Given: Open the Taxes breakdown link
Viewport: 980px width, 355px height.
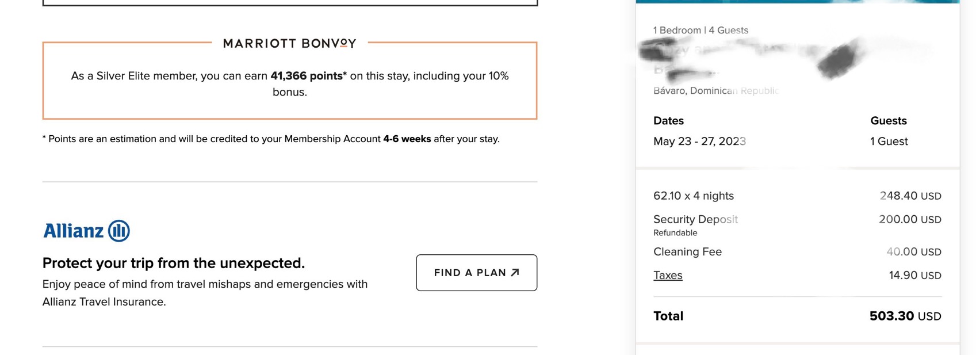Looking at the screenshot, I should pos(668,276).
